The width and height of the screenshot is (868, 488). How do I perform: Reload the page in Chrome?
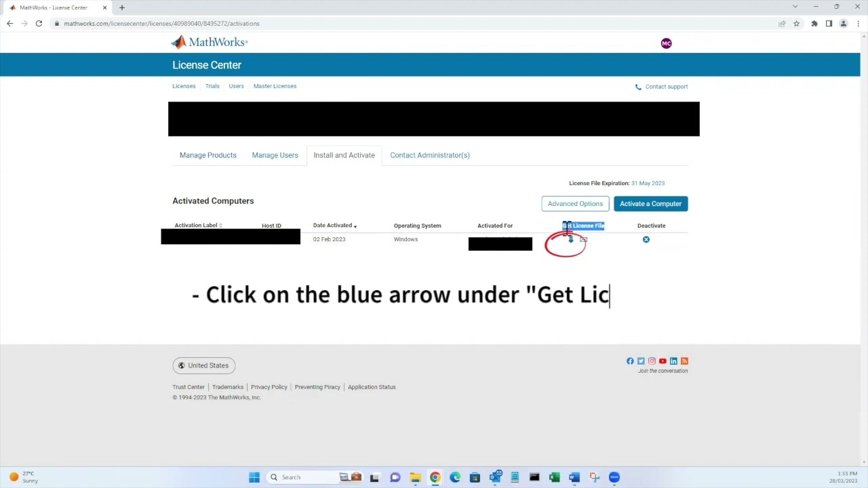coord(39,24)
